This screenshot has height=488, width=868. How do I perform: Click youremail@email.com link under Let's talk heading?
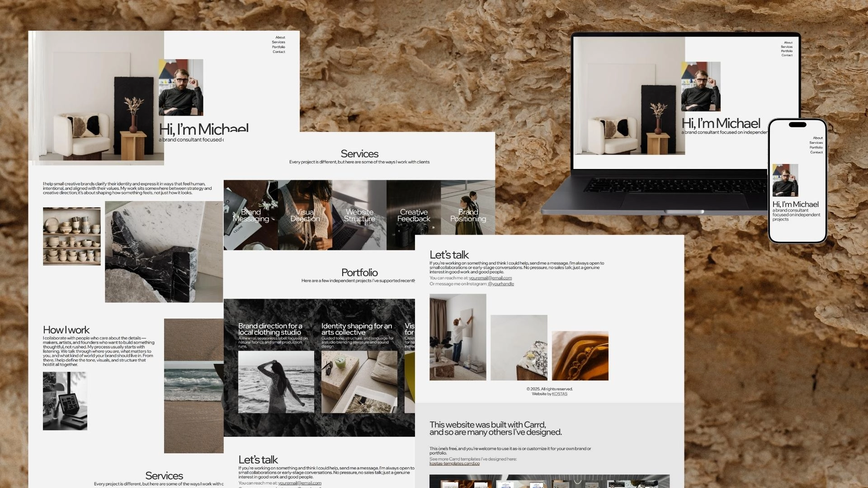click(490, 278)
